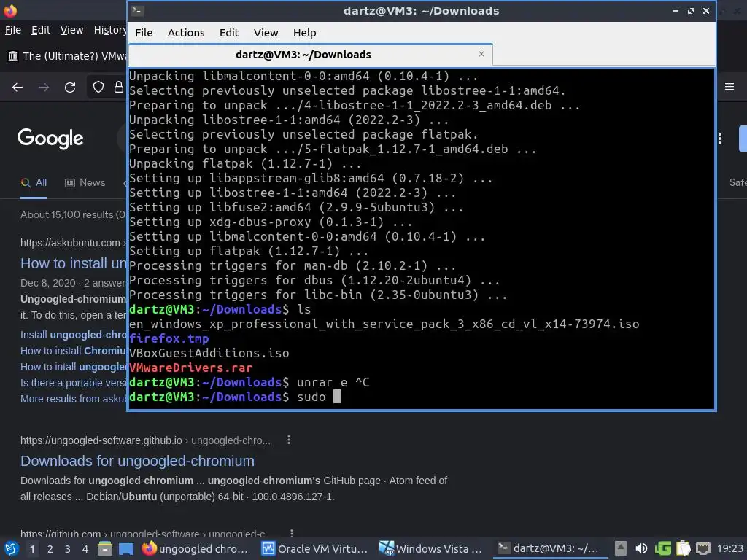Switch to ungoogled chromium Firefox taskbar entry
This screenshot has height=560, width=747.
[x=196, y=548]
